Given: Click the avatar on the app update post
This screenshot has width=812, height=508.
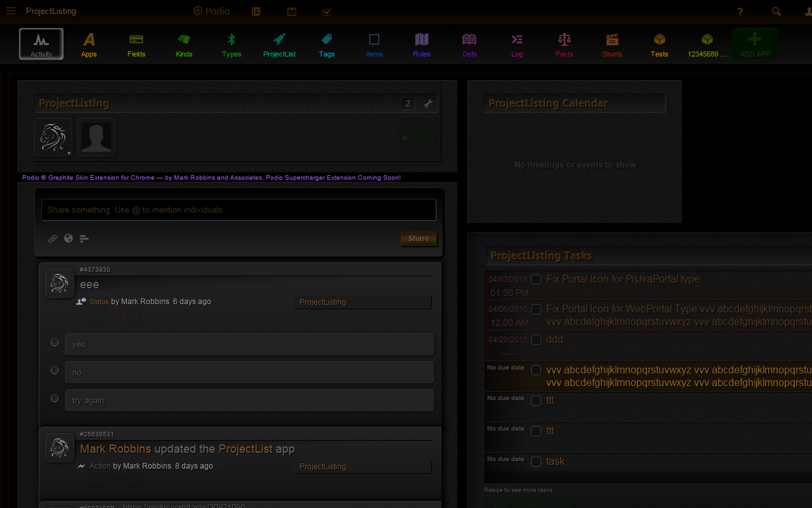Looking at the screenshot, I should 60,448.
